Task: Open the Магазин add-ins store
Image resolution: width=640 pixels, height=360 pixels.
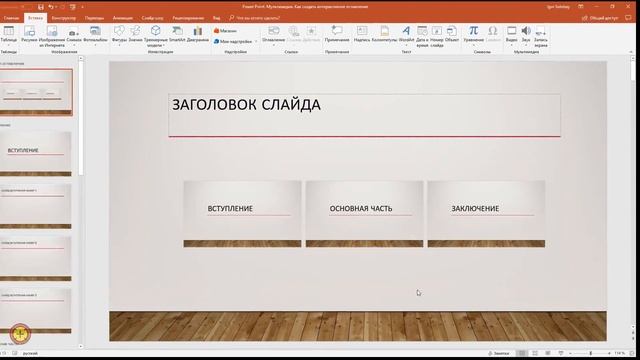Action: 225,31
